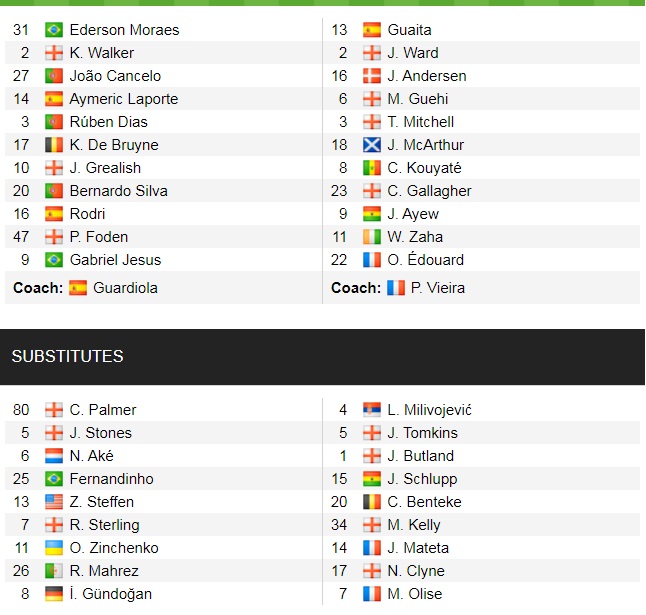The height and width of the screenshot is (615, 646).
Task: Click the Denmark flag next to J. Andersen
Action: tap(372, 76)
